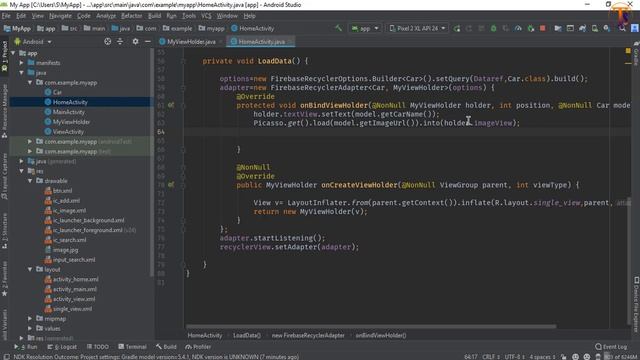The image size is (640, 360).
Task: Attach debugger to Android process icon
Action: coord(531,29)
